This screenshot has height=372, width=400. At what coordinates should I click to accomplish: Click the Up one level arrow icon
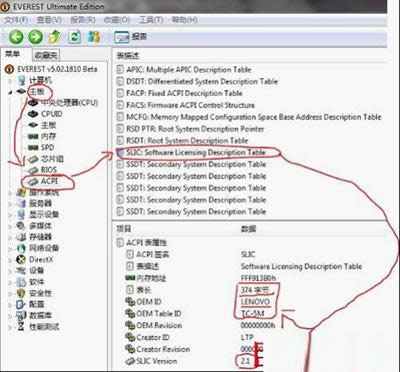(55, 37)
